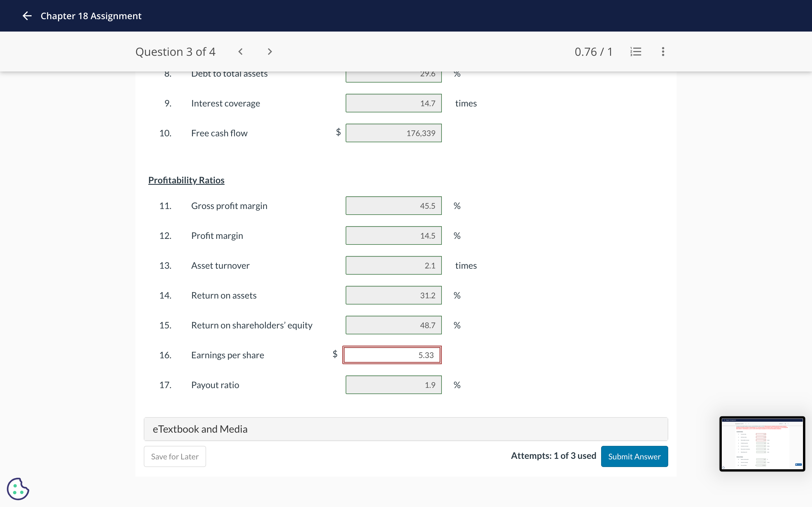Viewport: 812px width, 507px height.
Task: Click the Return on shareholders' equity field
Action: (393, 325)
